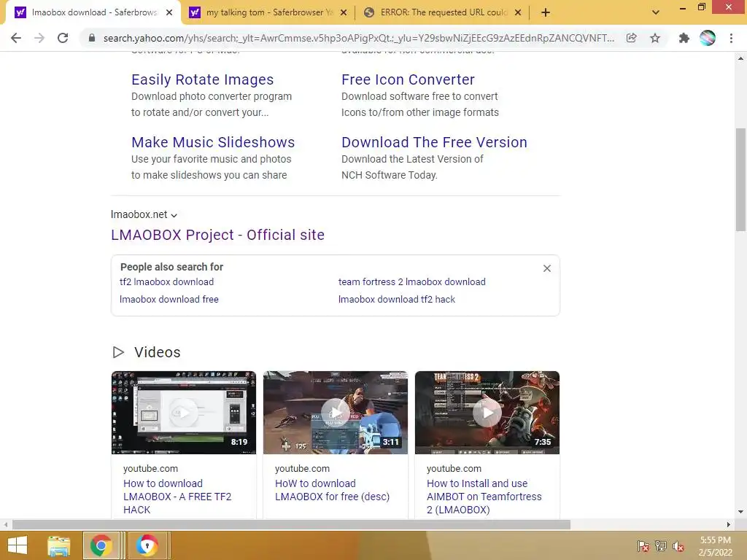Viewport: 747px width, 560px height.
Task: Open the Windows Start button
Action: (x=18, y=545)
